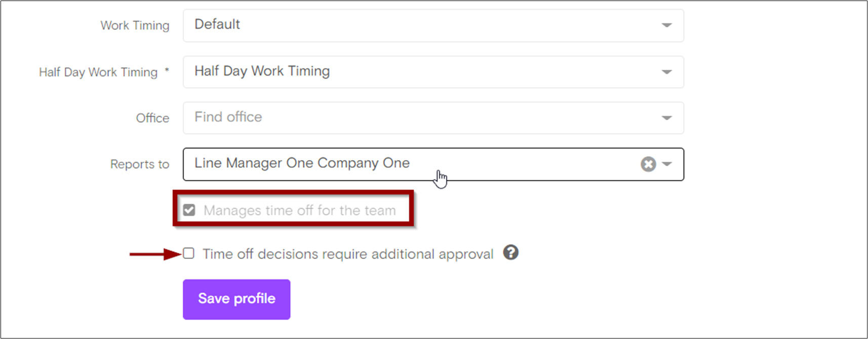Enable Time off decisions require additional approval checkbox

click(188, 253)
